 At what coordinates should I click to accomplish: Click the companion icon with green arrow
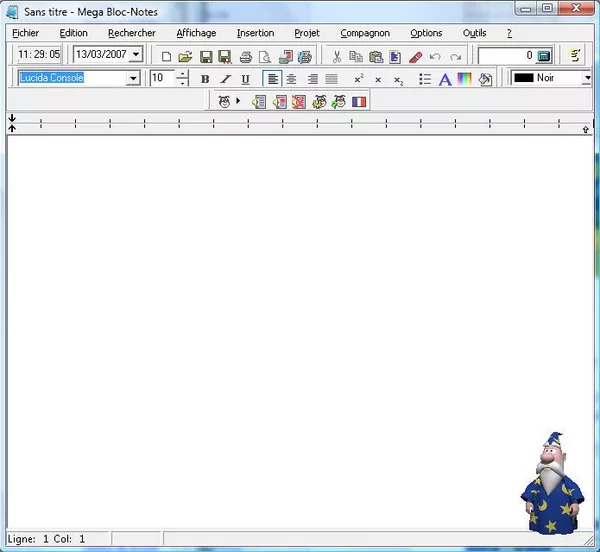click(339, 101)
